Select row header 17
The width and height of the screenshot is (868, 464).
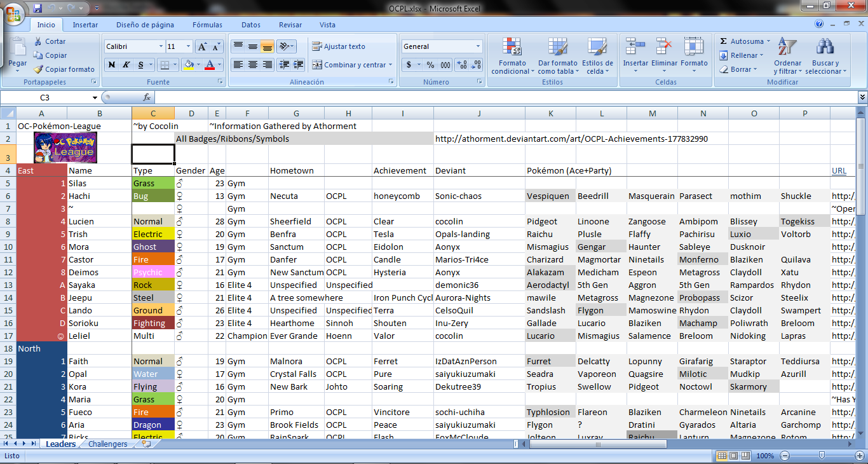(8, 336)
